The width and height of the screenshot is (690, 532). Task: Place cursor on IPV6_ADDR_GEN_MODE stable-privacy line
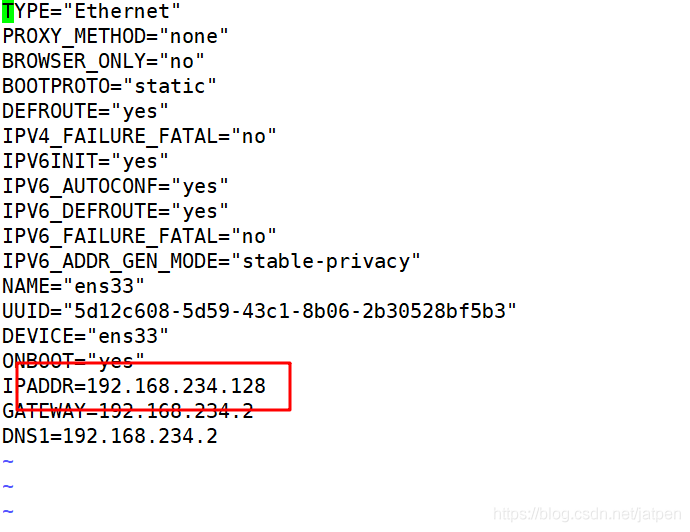tap(211, 262)
